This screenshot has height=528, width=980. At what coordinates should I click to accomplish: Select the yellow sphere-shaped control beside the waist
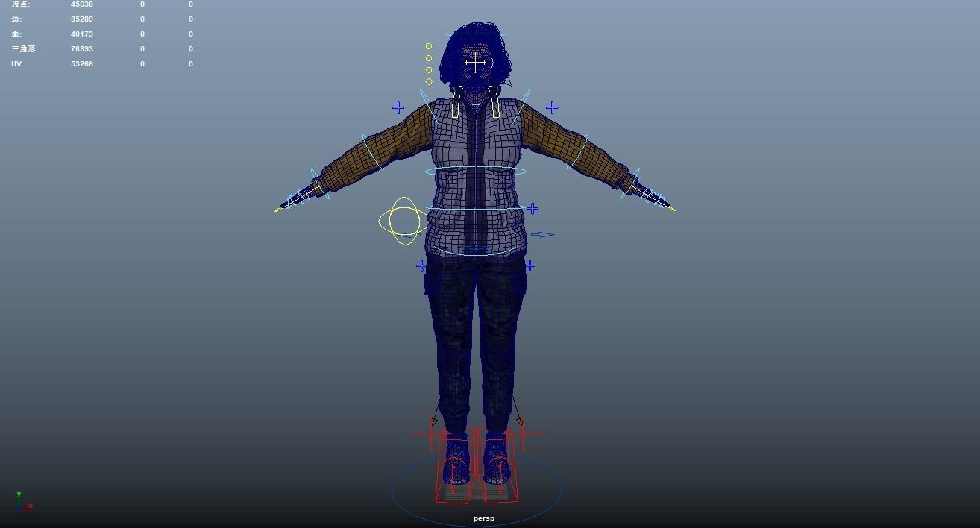[x=403, y=221]
